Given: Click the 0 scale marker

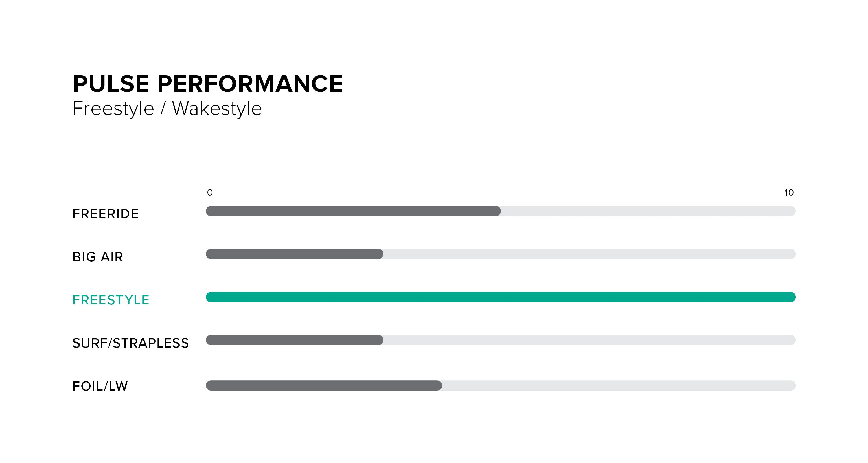Looking at the screenshot, I should (x=210, y=192).
